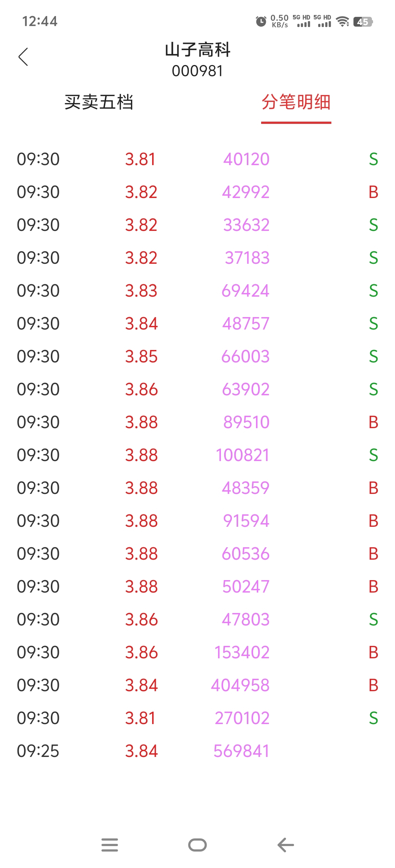Tap the trade volume 100821
The image size is (395, 868).
tap(242, 455)
